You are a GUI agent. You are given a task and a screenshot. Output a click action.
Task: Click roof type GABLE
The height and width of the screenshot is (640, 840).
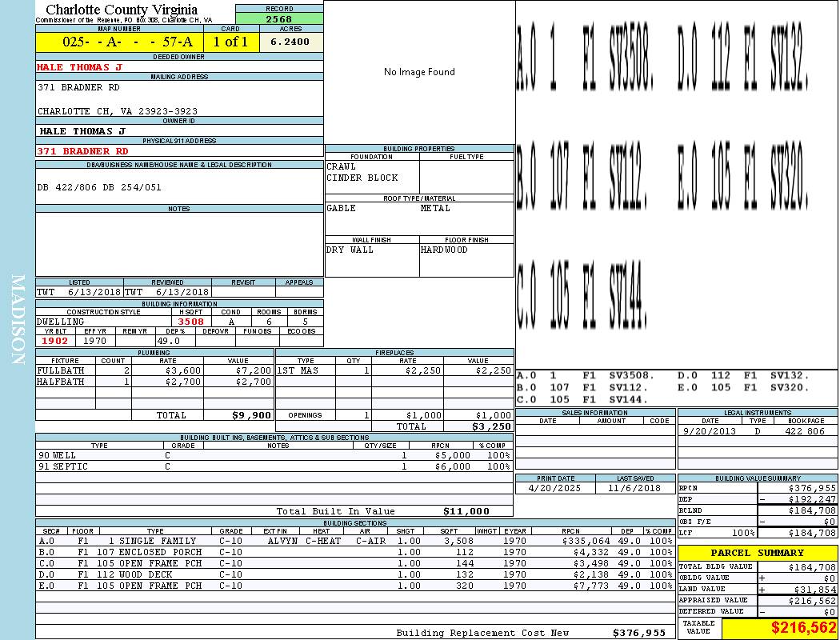[342, 208]
